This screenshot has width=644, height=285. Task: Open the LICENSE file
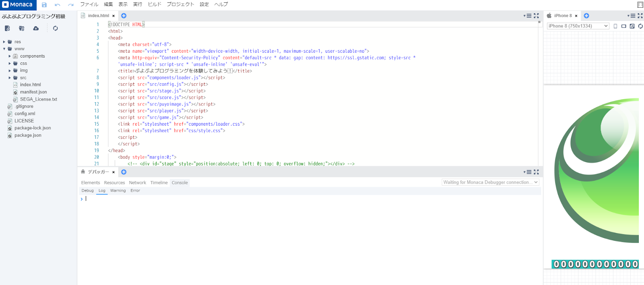coord(24,121)
